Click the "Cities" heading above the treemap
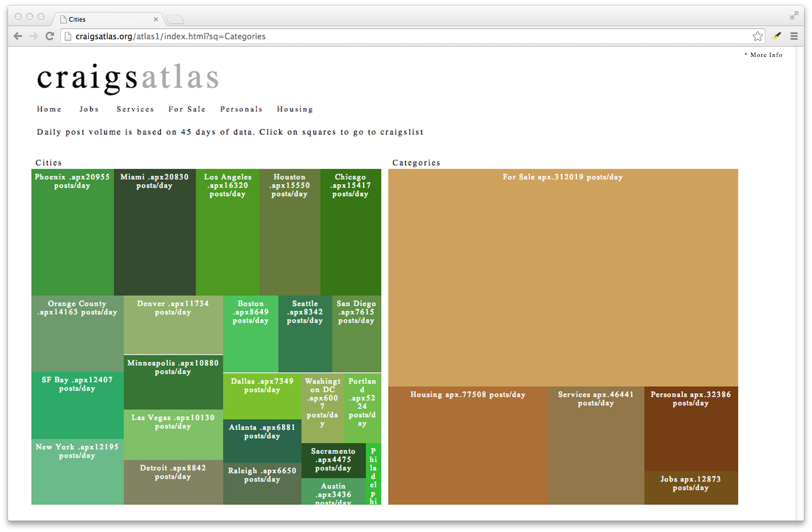The image size is (812, 532). pos(48,163)
